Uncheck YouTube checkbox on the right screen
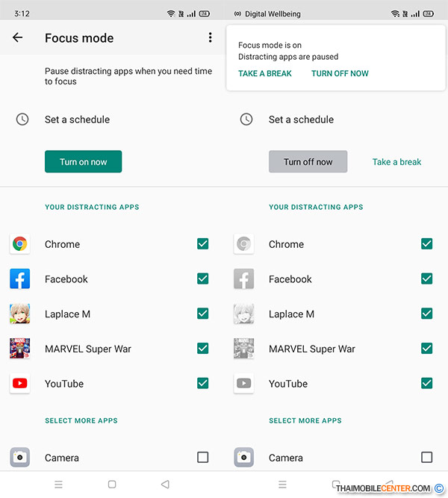Image resolution: width=448 pixels, height=498 pixels. click(x=427, y=383)
